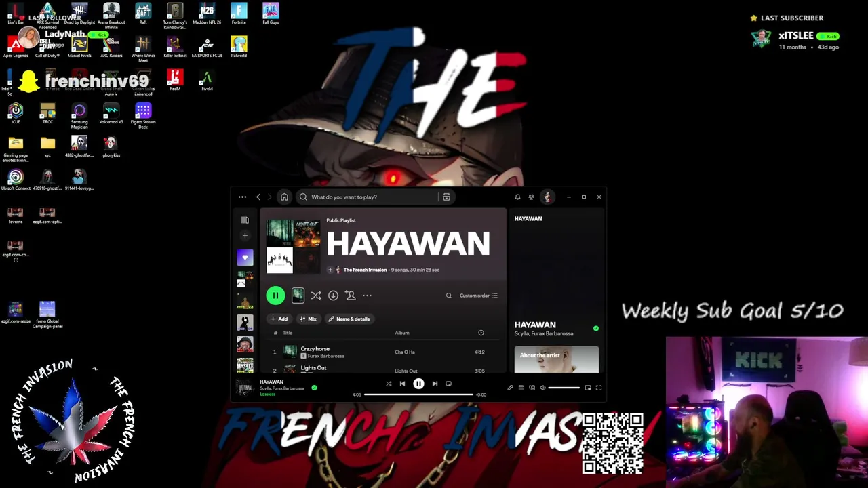The width and height of the screenshot is (868, 488).
Task: Open the xyz folder on the desktop
Action: coord(47,146)
